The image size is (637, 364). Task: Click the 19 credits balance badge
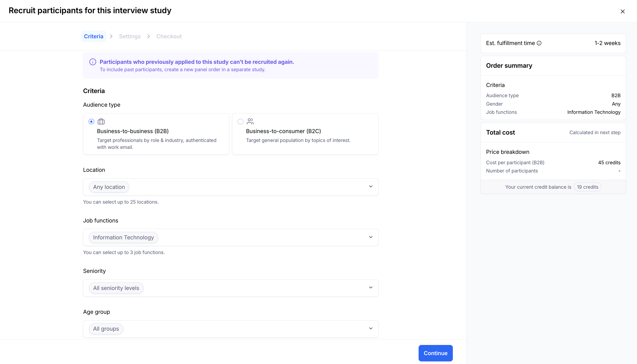587,187
